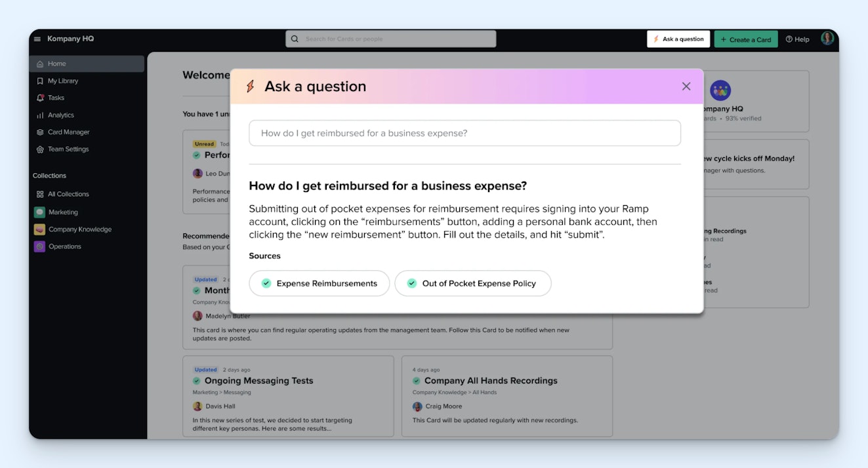This screenshot has width=868, height=468.
Task: Open the Out of Pocket Expense Policy source
Action: click(x=472, y=284)
